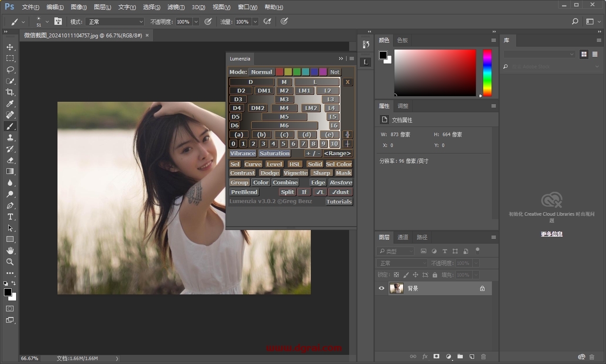Open the 更多信息 link

(x=552, y=234)
